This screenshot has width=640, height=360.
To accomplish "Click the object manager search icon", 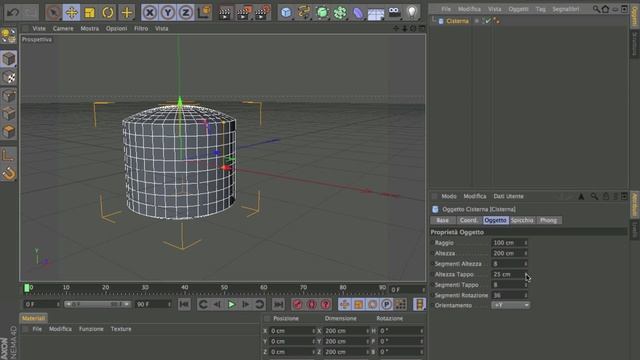I will (596, 9).
